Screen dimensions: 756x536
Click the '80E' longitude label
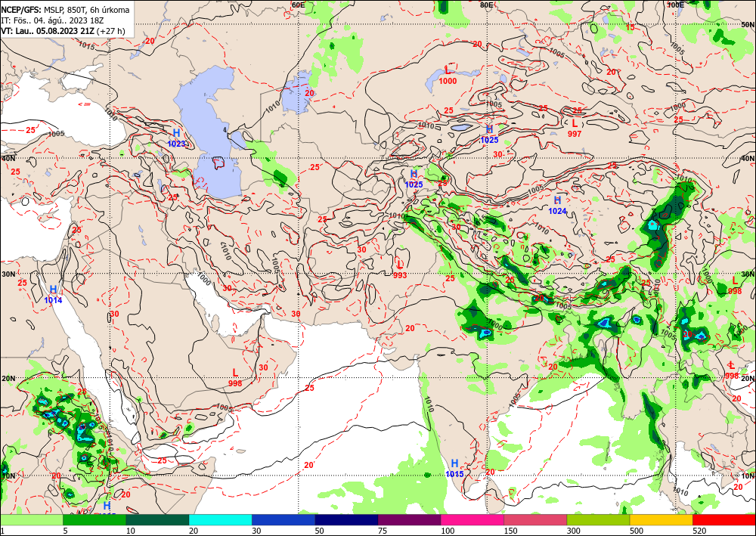[x=486, y=5]
